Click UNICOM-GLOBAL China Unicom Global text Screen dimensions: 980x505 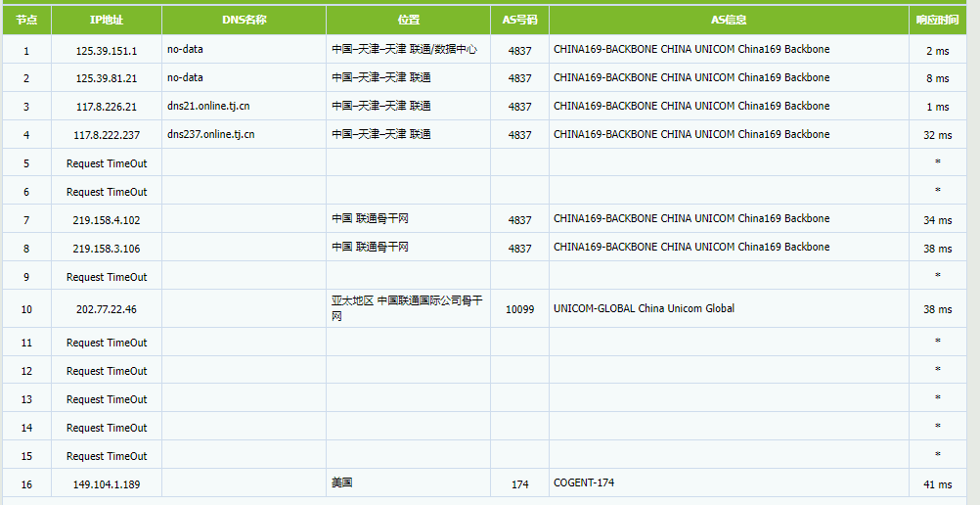coord(644,308)
